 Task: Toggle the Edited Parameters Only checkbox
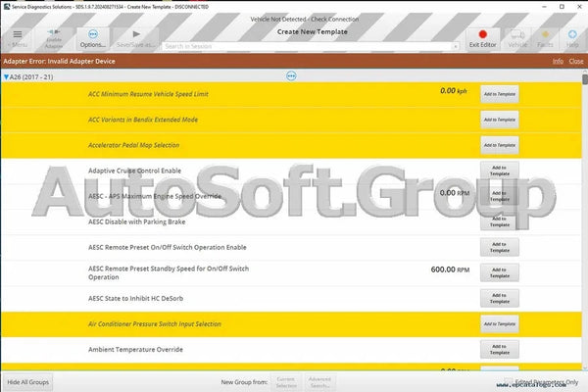[x=508, y=382]
